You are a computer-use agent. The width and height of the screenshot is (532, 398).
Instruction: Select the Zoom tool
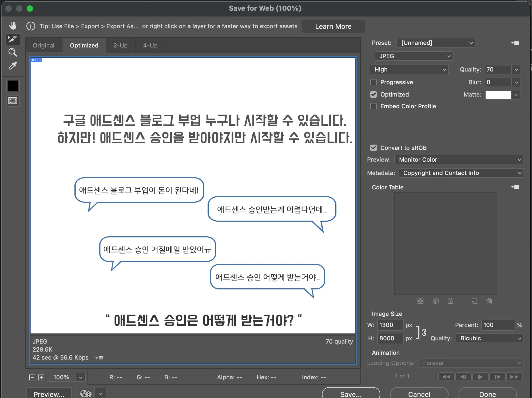13,52
